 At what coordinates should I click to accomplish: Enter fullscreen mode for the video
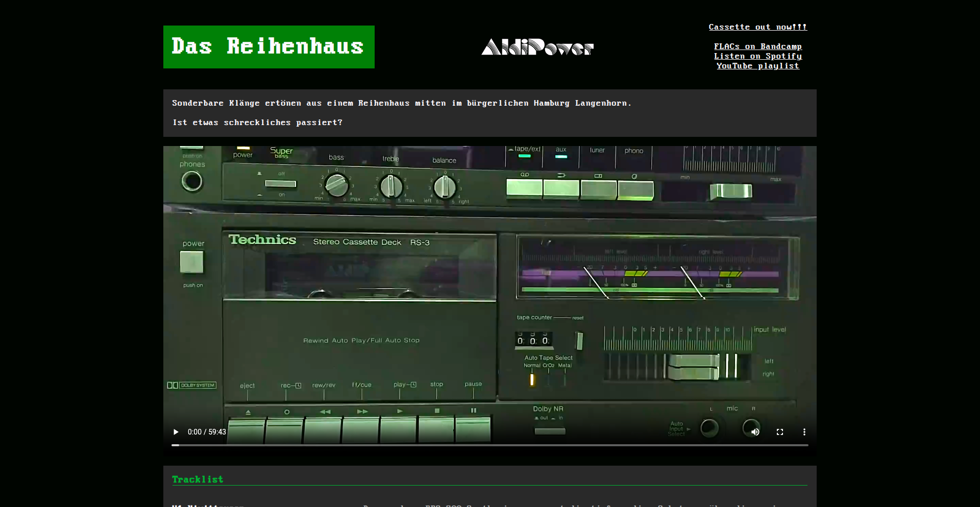point(780,432)
